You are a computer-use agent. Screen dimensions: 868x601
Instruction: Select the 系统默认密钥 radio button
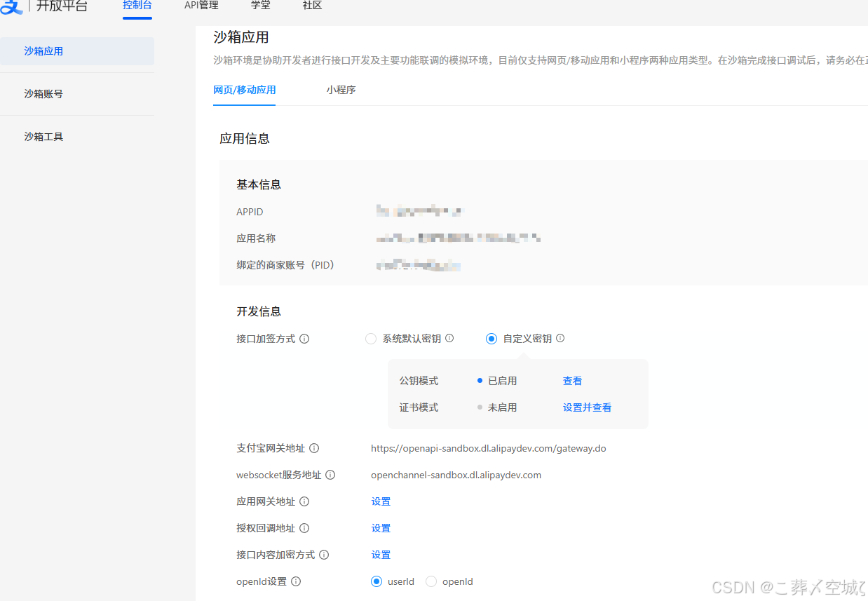pos(371,339)
